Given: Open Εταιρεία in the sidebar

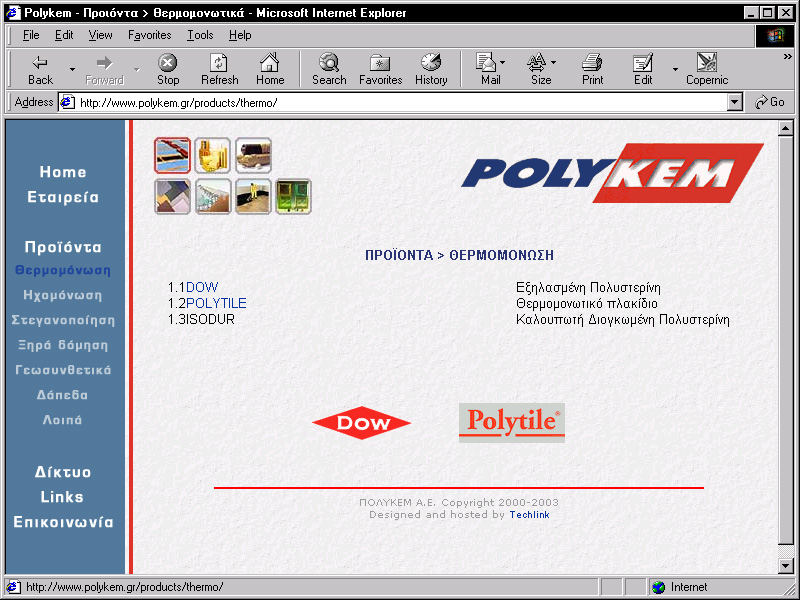Looking at the screenshot, I should tap(63, 197).
